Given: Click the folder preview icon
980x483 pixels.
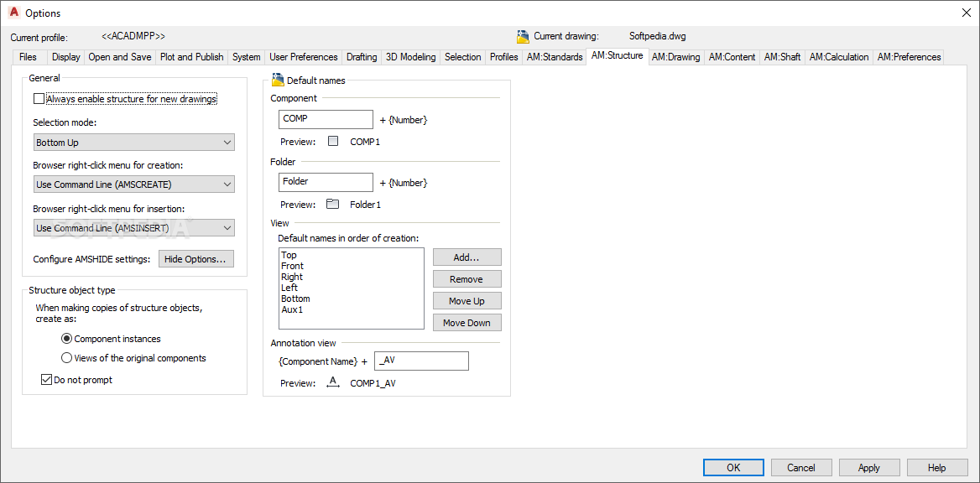Looking at the screenshot, I should (333, 204).
